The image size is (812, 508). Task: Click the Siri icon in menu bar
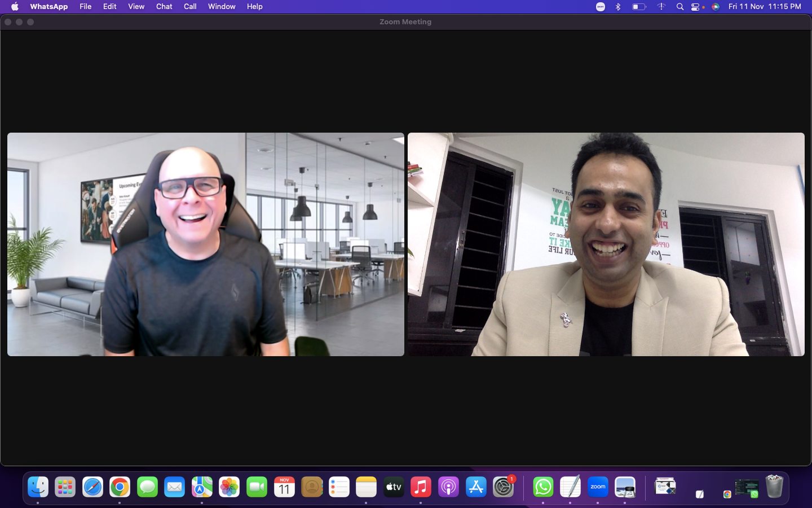tap(716, 7)
